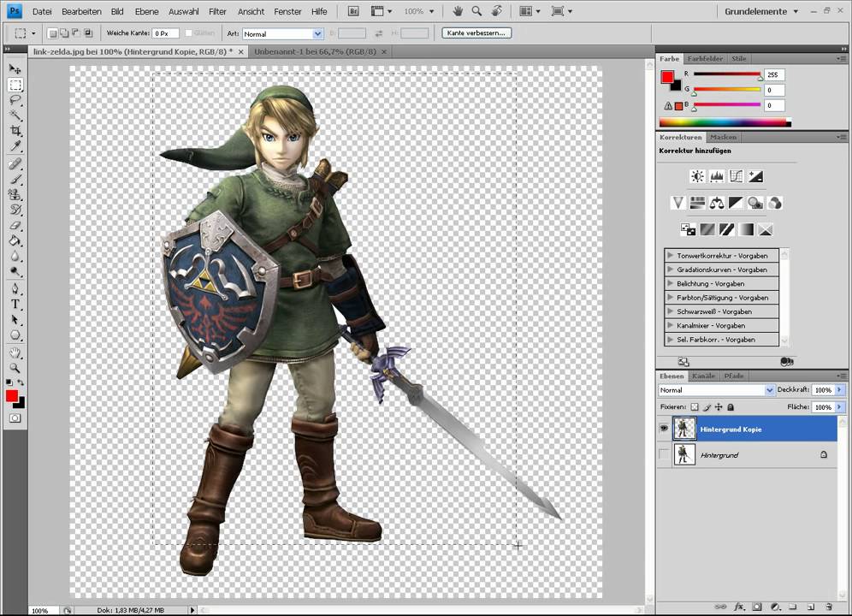852x616 pixels.
Task: Open Adobe Bridge from the Br icon
Action: pyautogui.click(x=353, y=11)
